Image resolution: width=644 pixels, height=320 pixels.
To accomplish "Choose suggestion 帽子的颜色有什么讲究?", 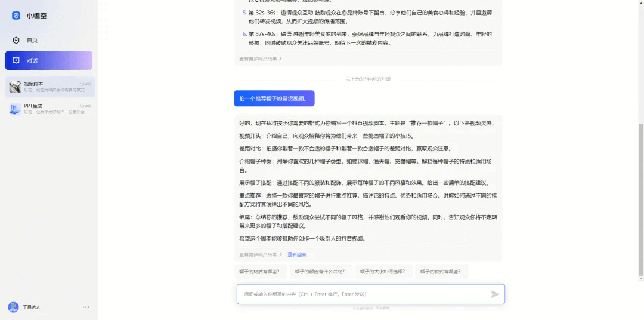I will pyautogui.click(x=320, y=272).
